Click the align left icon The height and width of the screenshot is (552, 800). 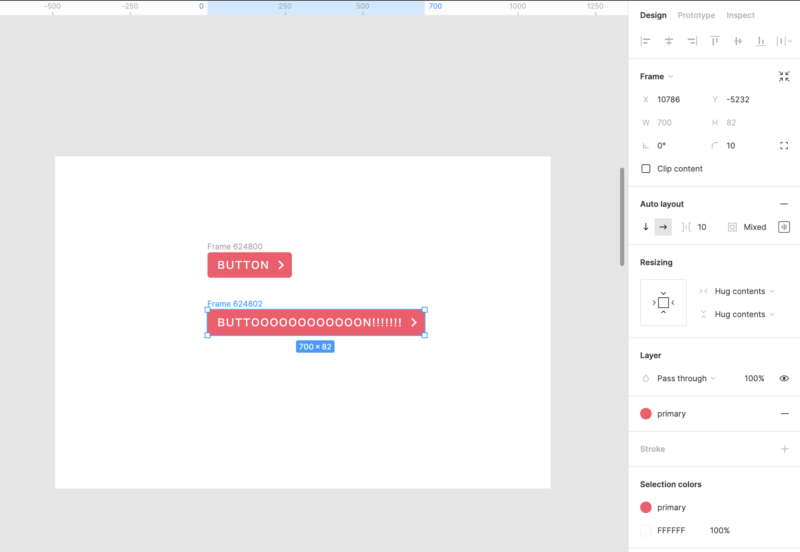[x=645, y=41]
